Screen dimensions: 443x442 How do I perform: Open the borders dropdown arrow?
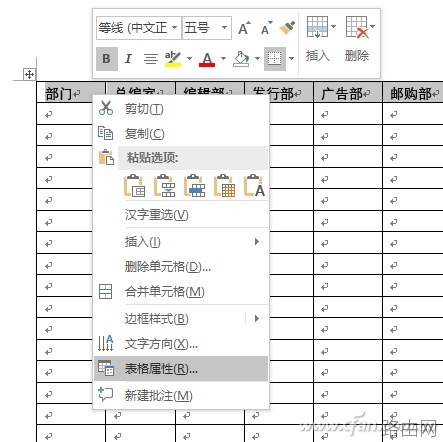[x=291, y=59]
